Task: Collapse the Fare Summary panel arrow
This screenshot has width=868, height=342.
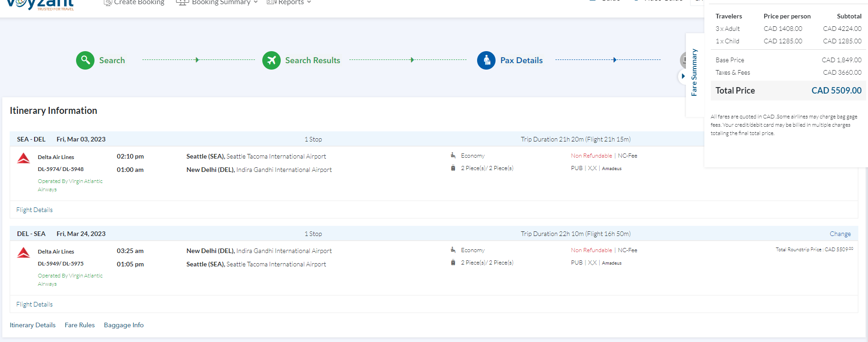Action: tap(683, 76)
